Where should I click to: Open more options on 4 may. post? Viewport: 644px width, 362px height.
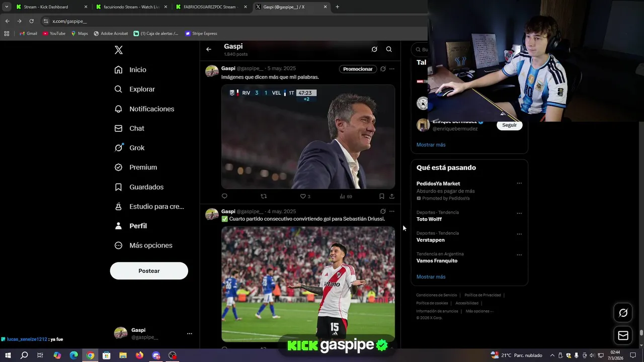pos(392,211)
